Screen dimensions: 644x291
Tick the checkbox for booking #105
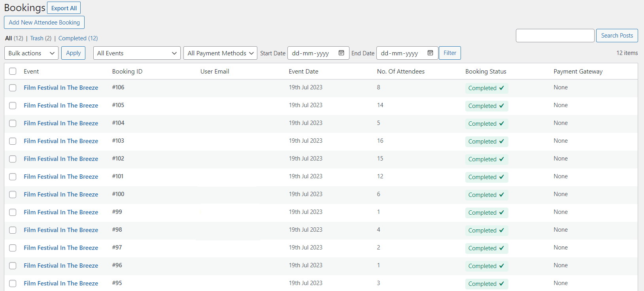click(x=13, y=106)
